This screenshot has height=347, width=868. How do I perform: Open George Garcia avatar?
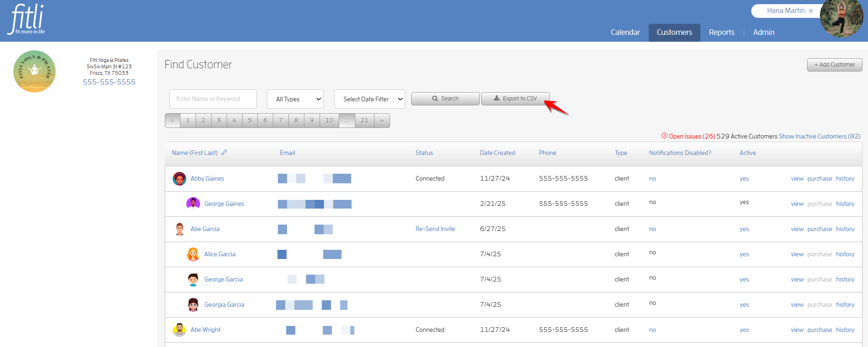(193, 279)
